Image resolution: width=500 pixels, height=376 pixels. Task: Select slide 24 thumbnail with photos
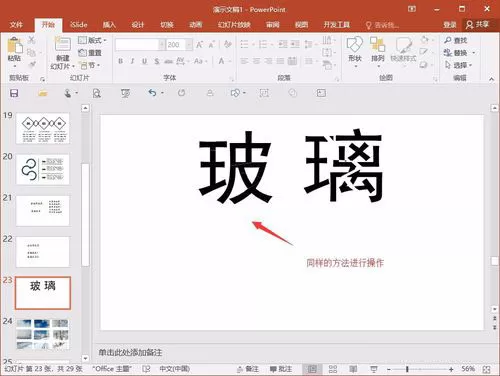click(x=43, y=334)
